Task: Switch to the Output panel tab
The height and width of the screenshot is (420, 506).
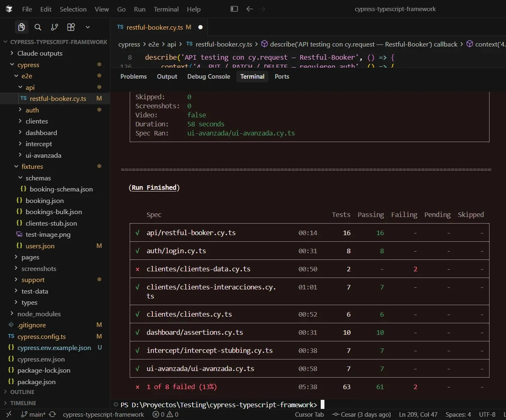Action: click(167, 77)
